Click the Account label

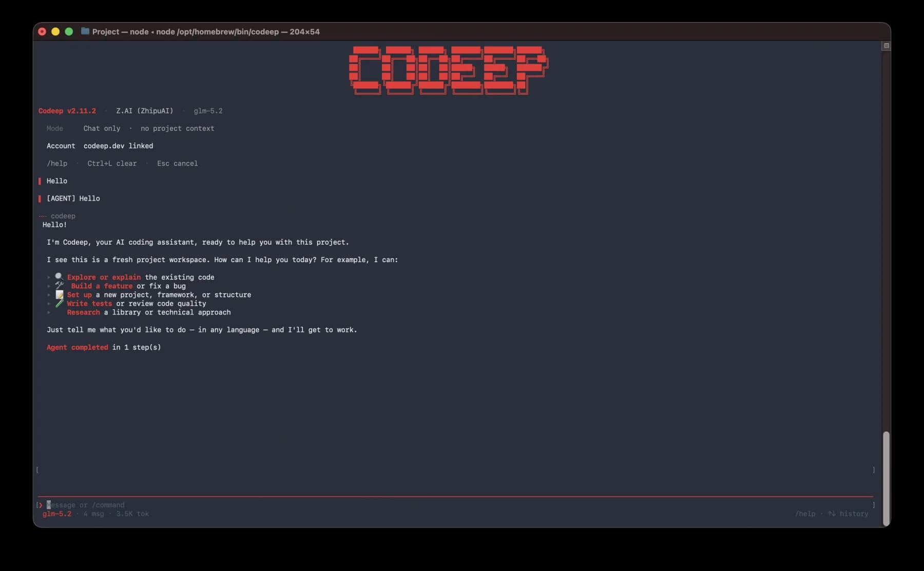tap(61, 146)
